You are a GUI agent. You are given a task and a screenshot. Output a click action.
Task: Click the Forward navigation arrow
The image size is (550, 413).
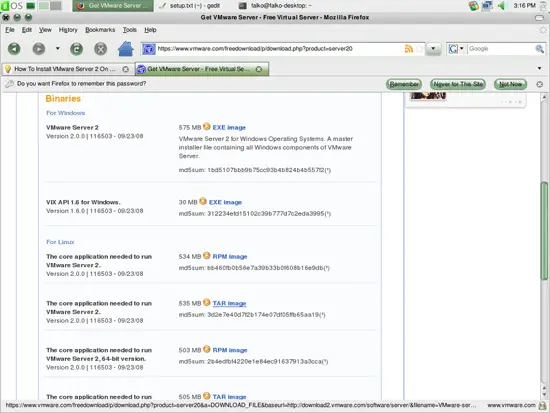click(x=39, y=48)
